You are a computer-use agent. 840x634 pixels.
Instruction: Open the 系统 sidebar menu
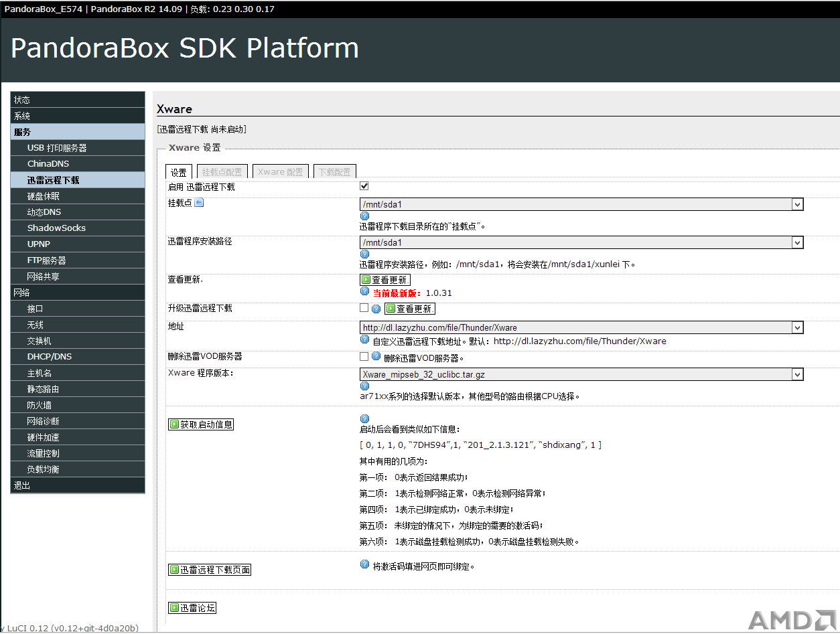click(78, 116)
